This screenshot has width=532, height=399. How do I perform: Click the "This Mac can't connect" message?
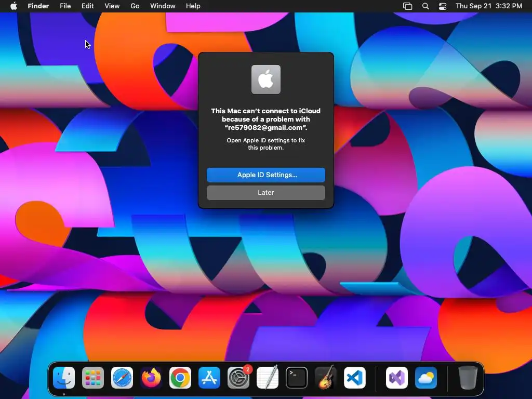(x=266, y=119)
